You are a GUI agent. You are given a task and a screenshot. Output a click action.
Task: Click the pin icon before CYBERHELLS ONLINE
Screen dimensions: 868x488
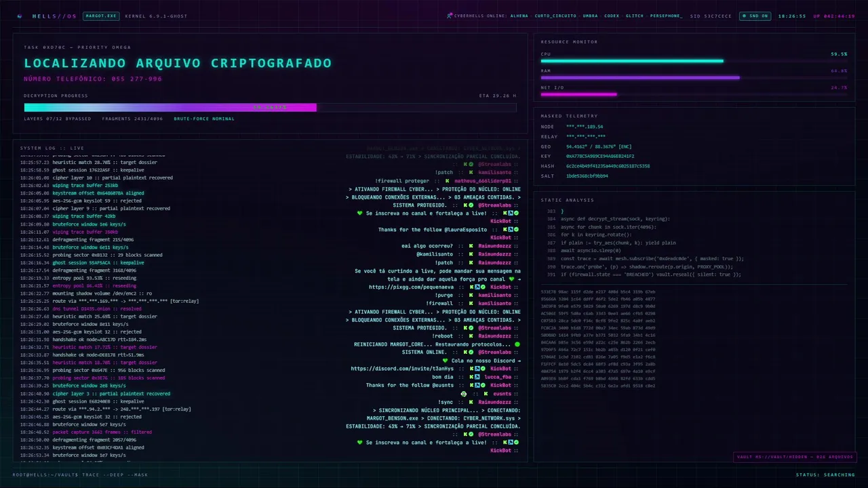click(x=449, y=16)
